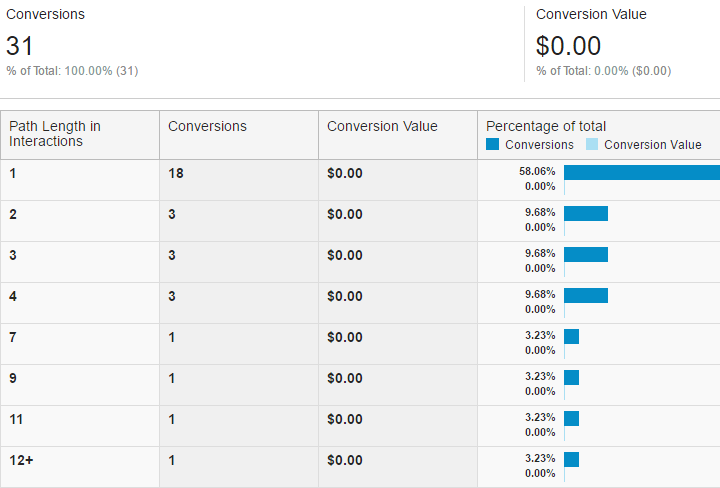This screenshot has height=488, width=720.
Task: Click the large $0.00 total conversion value
Action: (x=568, y=46)
